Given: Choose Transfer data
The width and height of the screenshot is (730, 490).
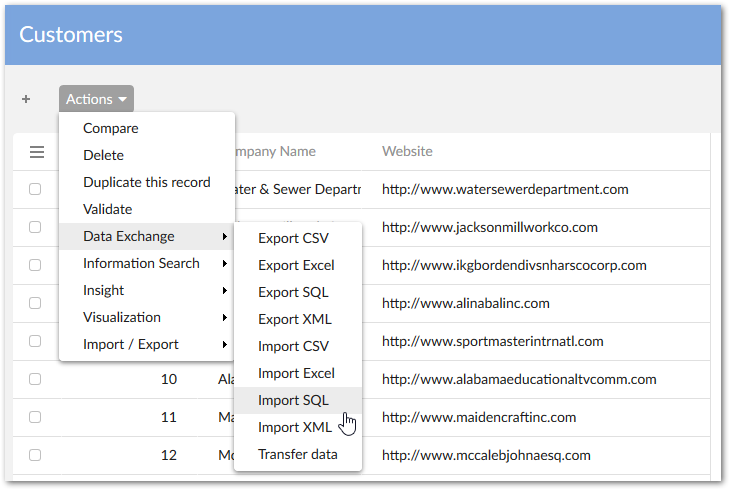Looking at the screenshot, I should pyautogui.click(x=298, y=454).
